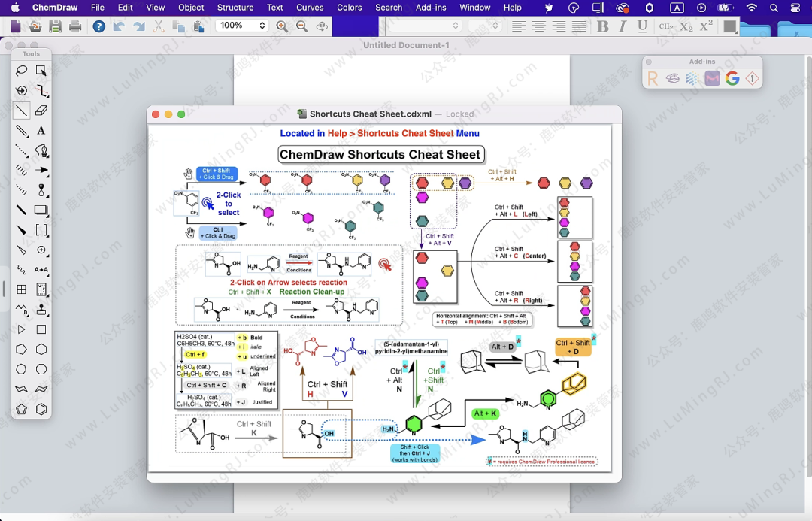Open the Templates stamp tool
Screen dimensions: 812x521
click(41, 309)
